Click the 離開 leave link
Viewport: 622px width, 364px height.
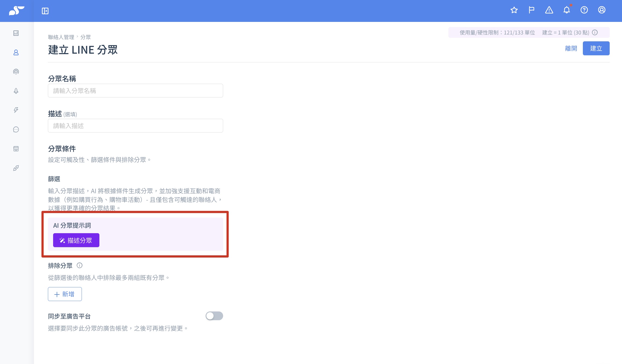click(x=571, y=48)
